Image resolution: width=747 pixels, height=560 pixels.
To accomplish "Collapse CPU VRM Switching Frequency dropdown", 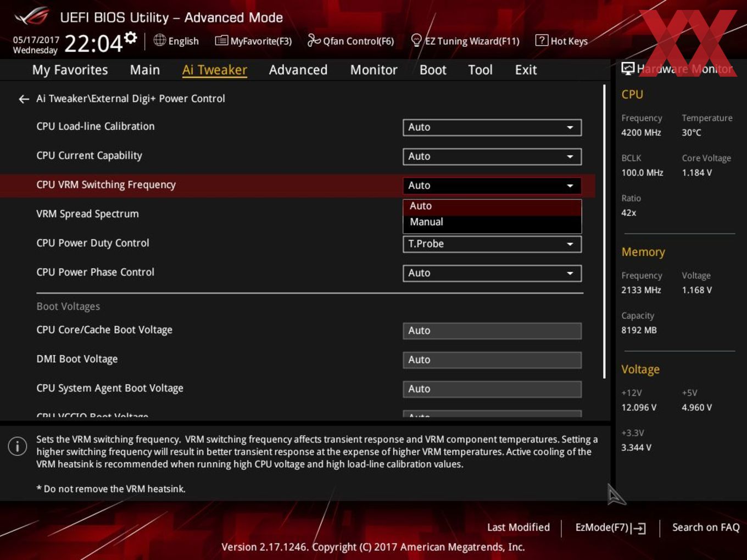I will click(x=492, y=186).
